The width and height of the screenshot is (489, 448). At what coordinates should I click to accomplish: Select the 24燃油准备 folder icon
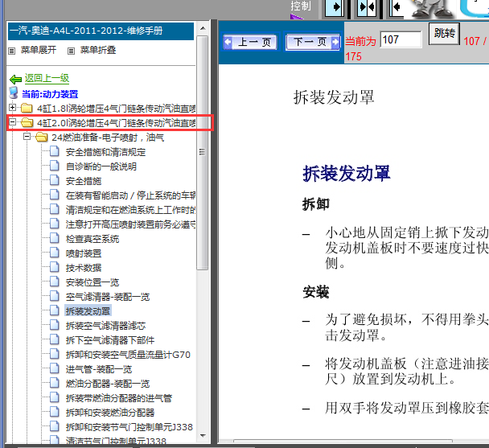(x=42, y=137)
